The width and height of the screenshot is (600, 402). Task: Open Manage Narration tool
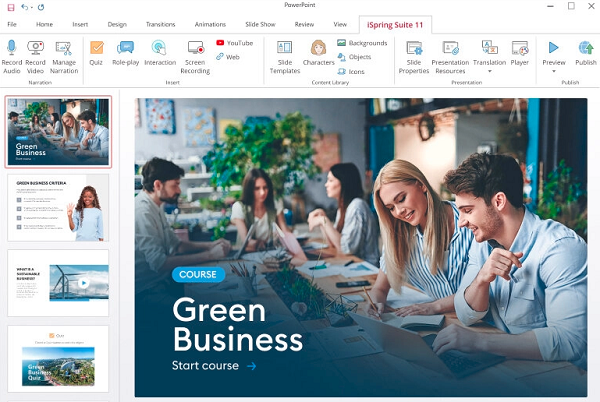pos(64,48)
